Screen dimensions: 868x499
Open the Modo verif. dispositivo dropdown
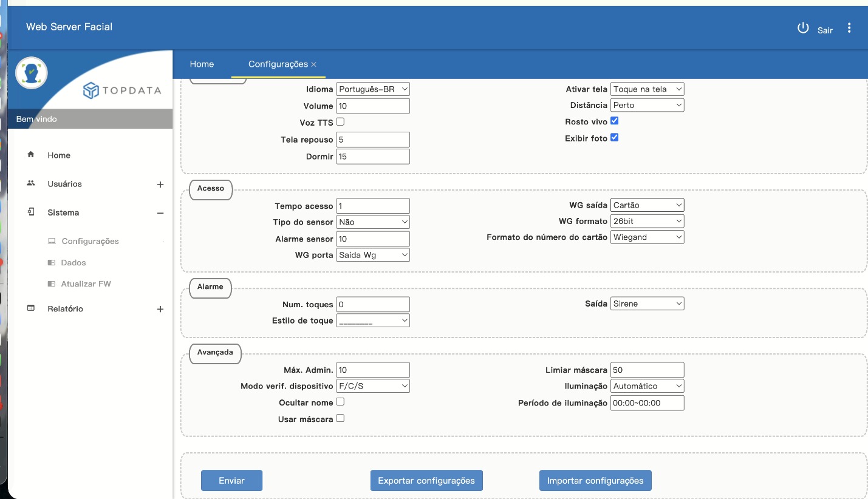point(373,385)
